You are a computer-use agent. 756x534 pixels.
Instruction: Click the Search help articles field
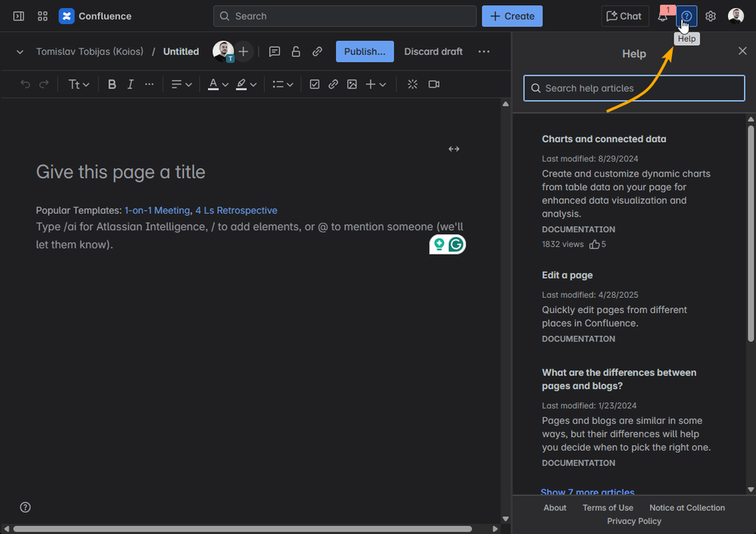click(634, 88)
